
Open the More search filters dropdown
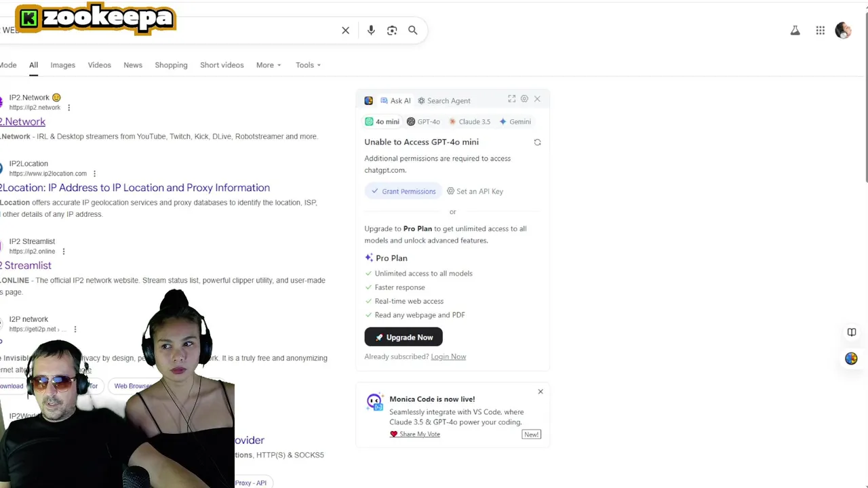(x=269, y=65)
